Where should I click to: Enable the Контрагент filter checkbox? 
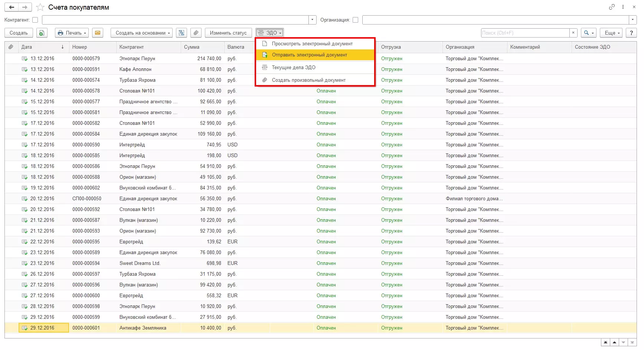[35, 20]
